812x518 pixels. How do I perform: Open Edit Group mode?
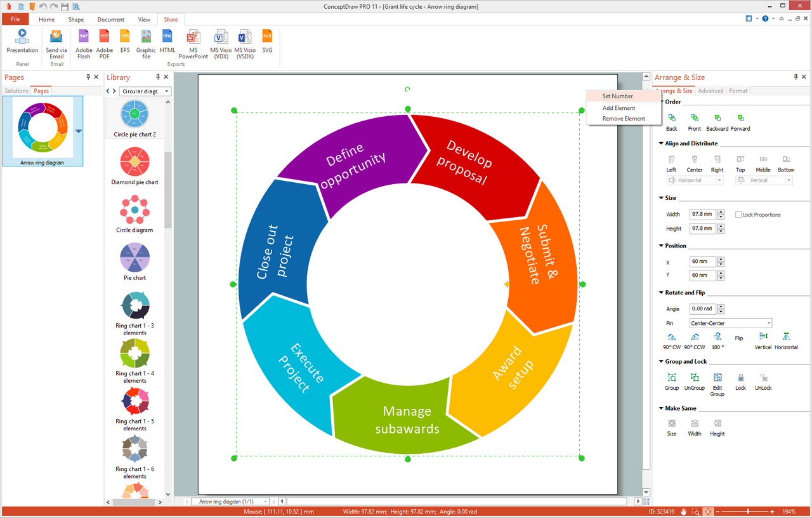click(x=717, y=385)
